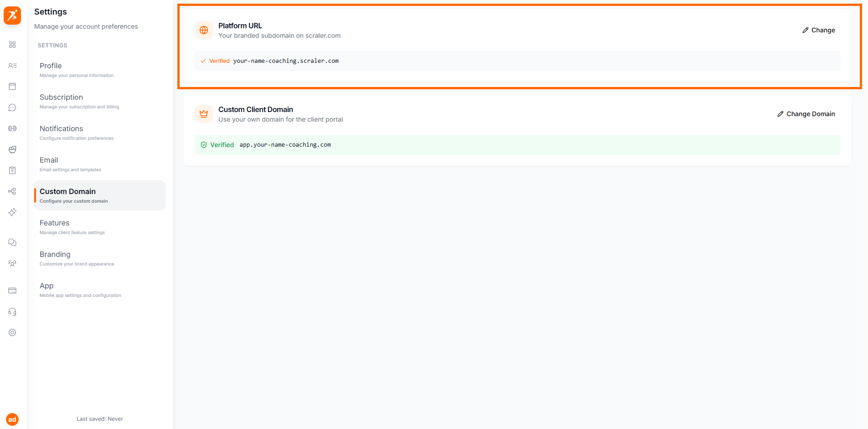The image size is (868, 429).
Task: Click Change Domain for the client portal
Action: [806, 114]
